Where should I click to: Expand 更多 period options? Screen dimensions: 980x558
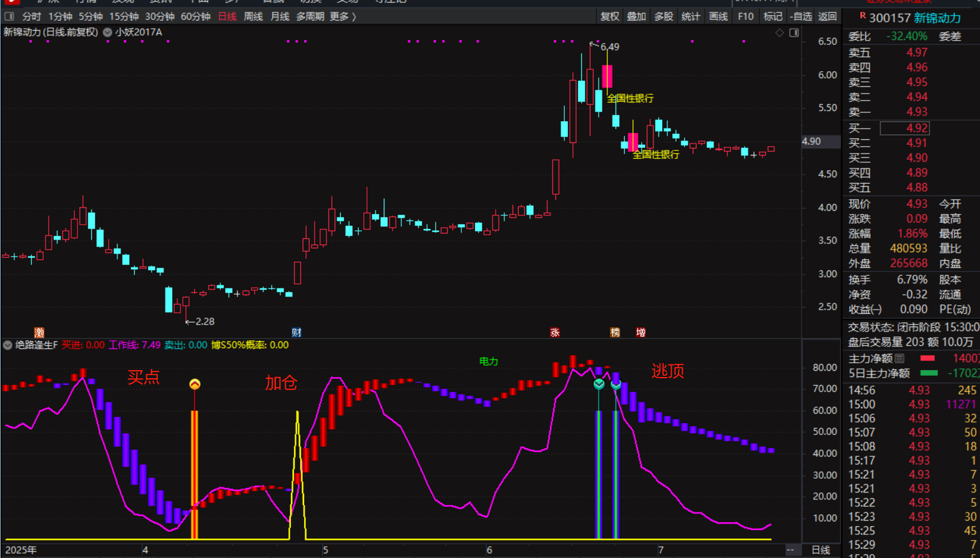click(343, 16)
